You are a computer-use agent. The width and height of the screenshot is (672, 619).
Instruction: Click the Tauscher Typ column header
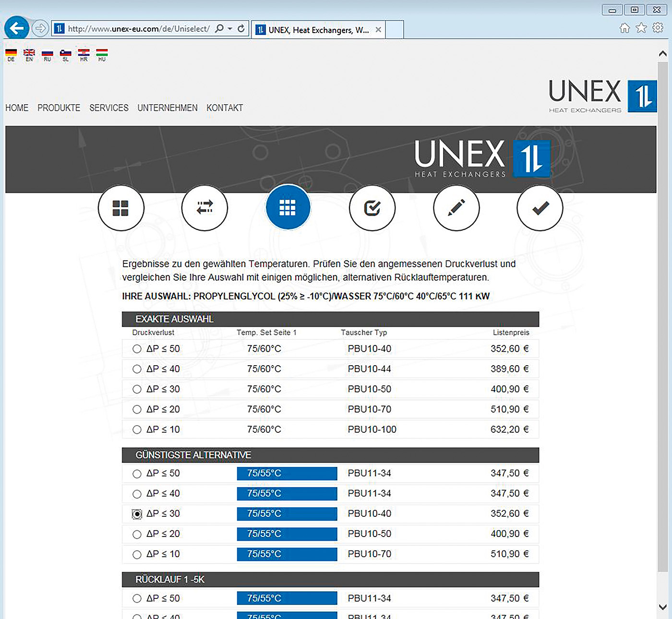[x=364, y=333]
